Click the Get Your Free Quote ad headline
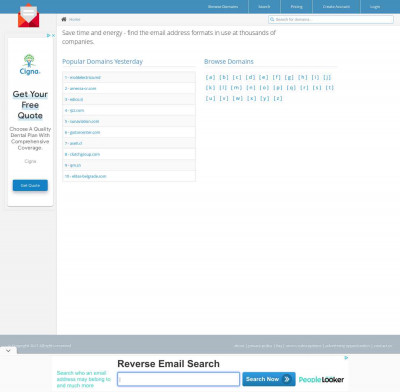This screenshot has width=400, height=392. (x=30, y=105)
